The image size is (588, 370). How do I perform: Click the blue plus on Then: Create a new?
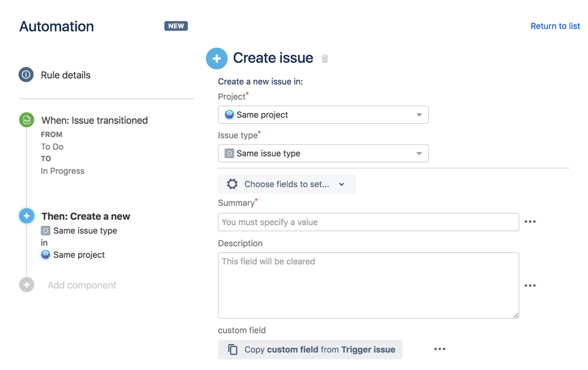pyautogui.click(x=26, y=216)
